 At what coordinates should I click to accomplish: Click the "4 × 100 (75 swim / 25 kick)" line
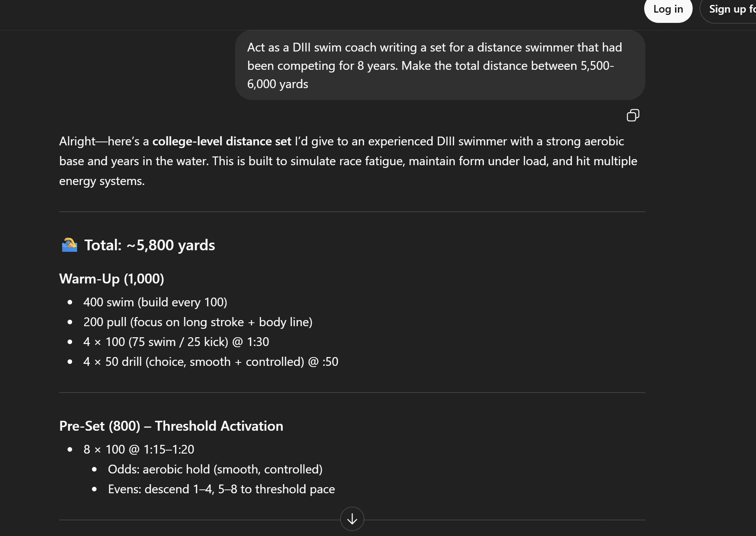(176, 342)
